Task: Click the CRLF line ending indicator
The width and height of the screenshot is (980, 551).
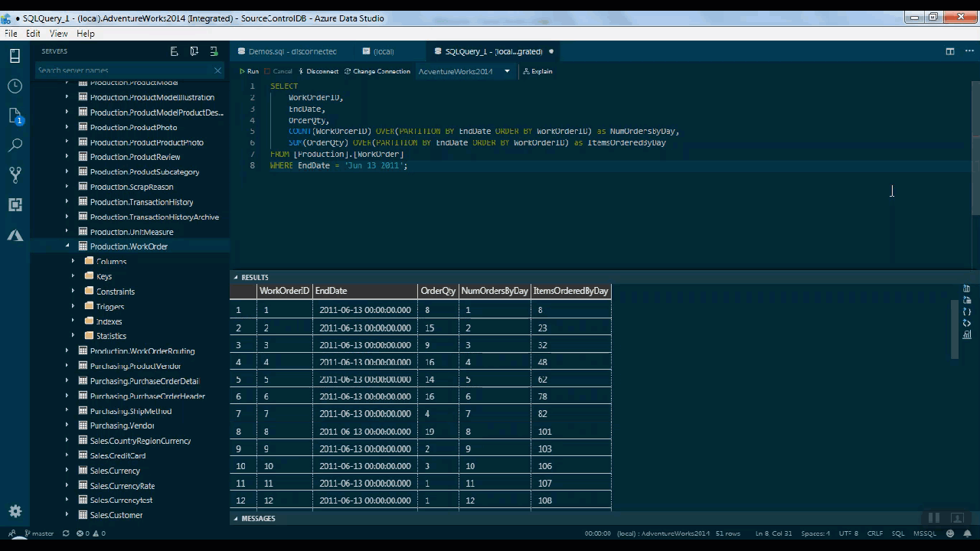Action: click(874, 533)
